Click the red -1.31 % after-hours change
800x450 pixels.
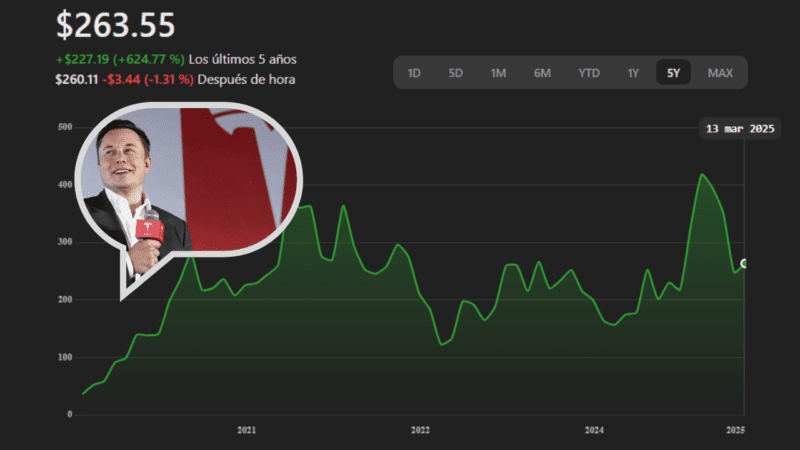(167, 79)
